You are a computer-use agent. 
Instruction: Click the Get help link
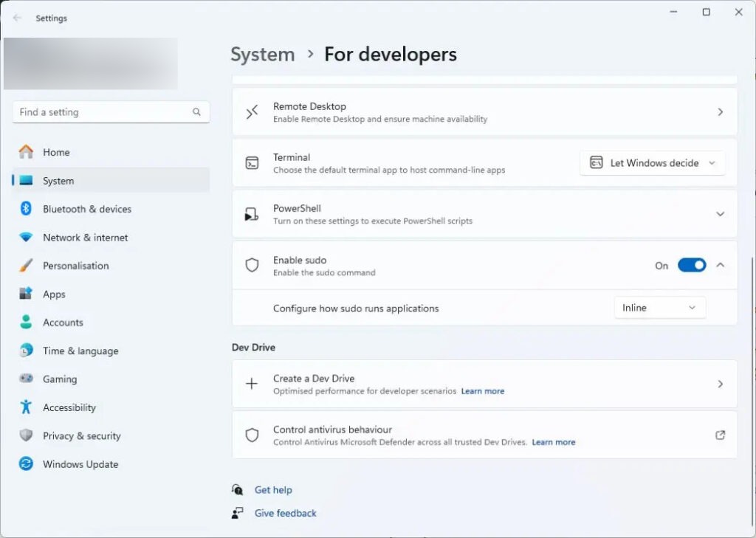(273, 490)
